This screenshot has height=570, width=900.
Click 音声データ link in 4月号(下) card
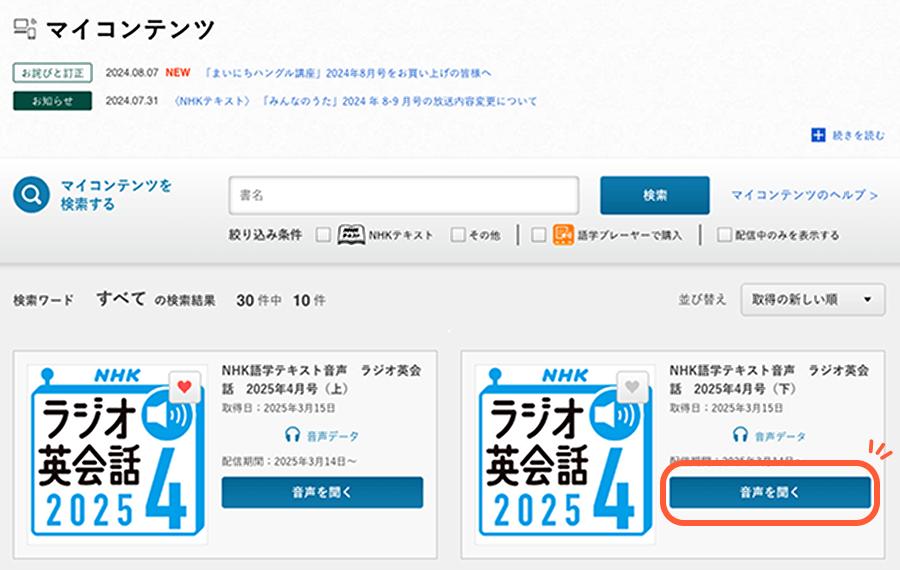(x=780, y=436)
